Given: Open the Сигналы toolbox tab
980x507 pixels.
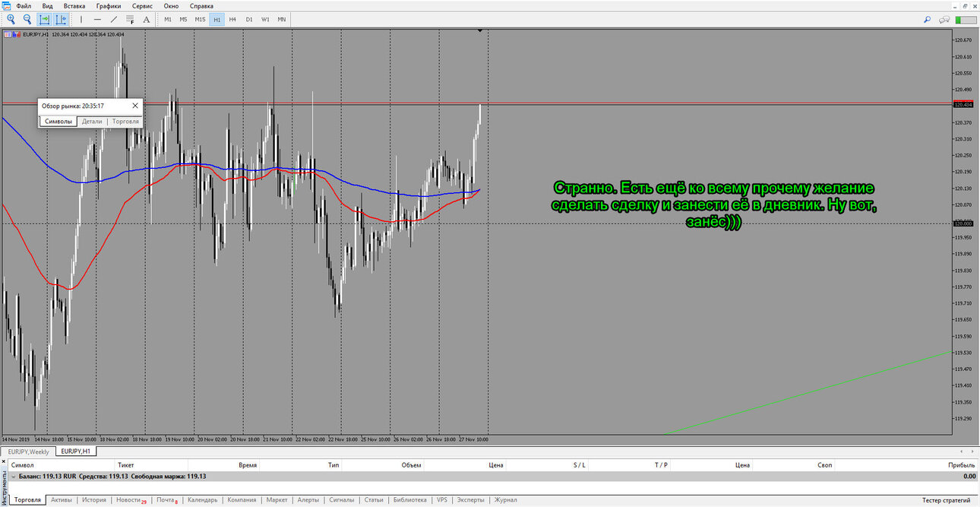Looking at the screenshot, I should click(x=342, y=500).
